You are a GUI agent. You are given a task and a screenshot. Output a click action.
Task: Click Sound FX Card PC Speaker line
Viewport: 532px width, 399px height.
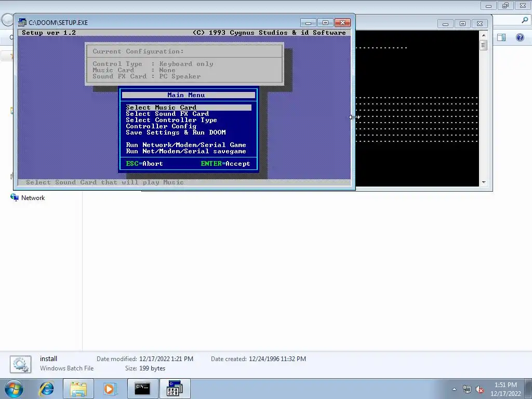coord(147,76)
